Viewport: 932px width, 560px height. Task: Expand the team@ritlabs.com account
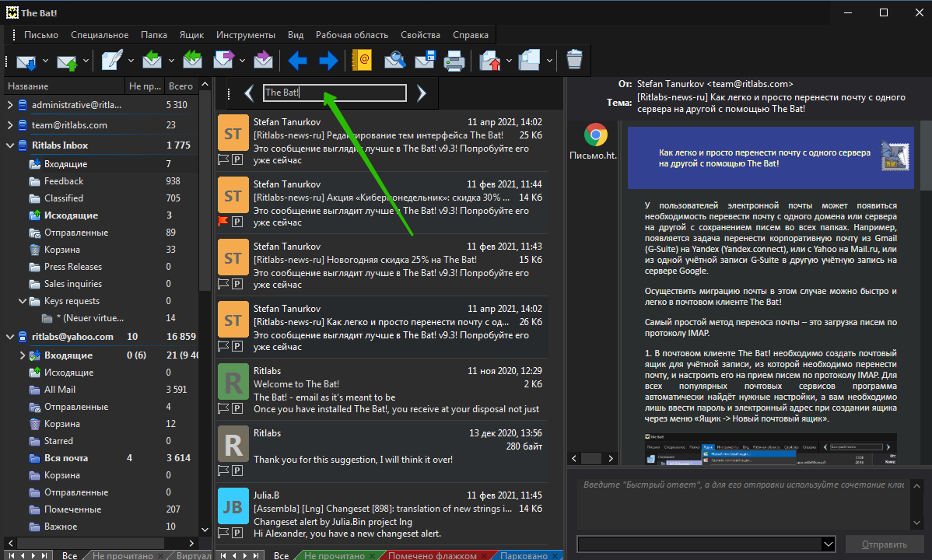[9, 125]
